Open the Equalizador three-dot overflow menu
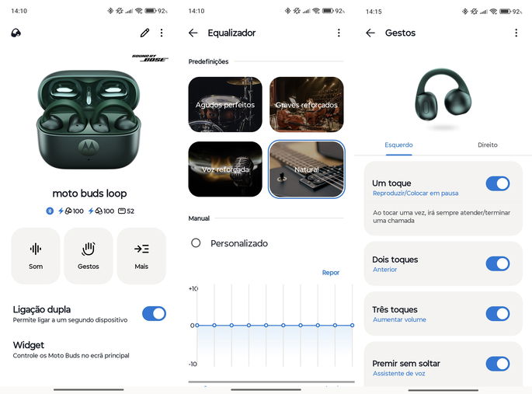Viewport: 532px width, 394px height. tap(339, 33)
